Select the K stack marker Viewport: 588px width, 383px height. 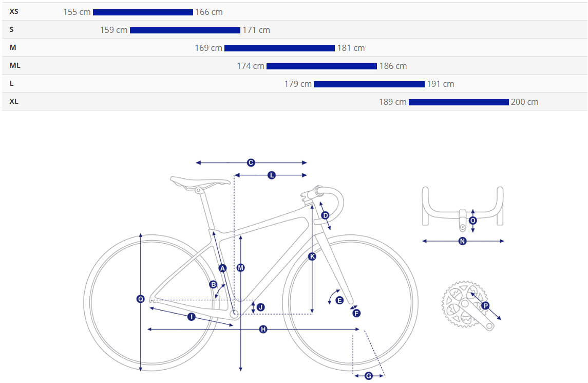312,256
